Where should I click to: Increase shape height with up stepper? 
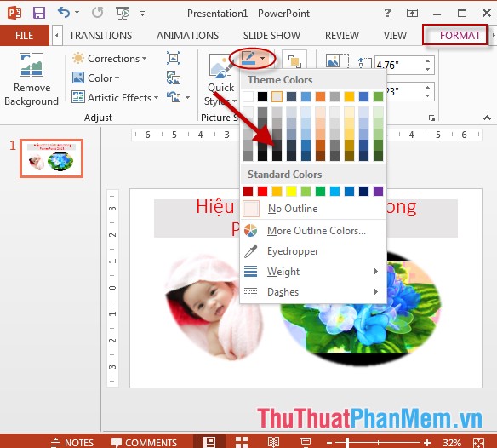click(x=427, y=61)
